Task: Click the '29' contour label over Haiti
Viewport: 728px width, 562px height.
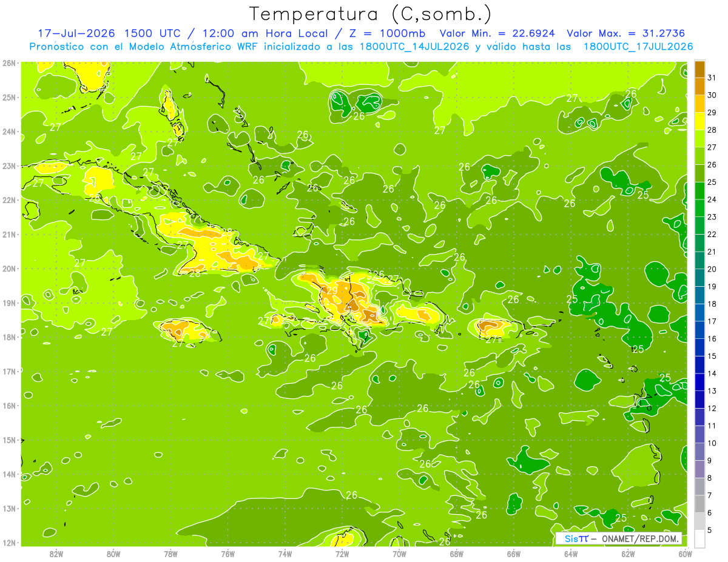Action: click(x=332, y=290)
